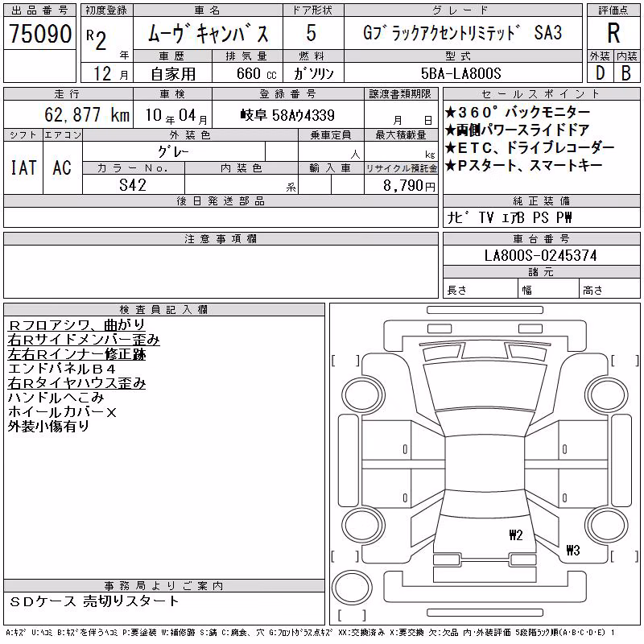Viewport: 644px width, 644px height.
Task: Click inspector note 右Rタイヤハウス歪み
Action: [x=76, y=383]
